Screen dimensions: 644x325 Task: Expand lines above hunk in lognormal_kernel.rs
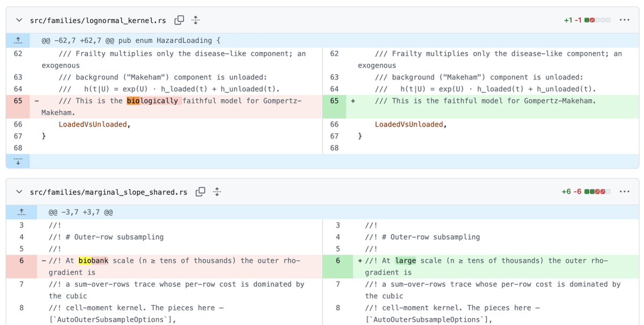18,40
